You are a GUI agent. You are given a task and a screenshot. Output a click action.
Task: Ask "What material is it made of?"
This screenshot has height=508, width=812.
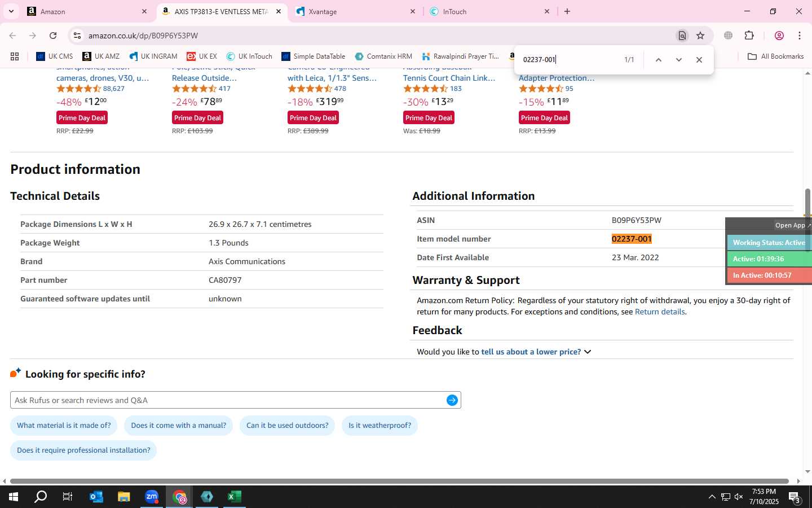64,426
